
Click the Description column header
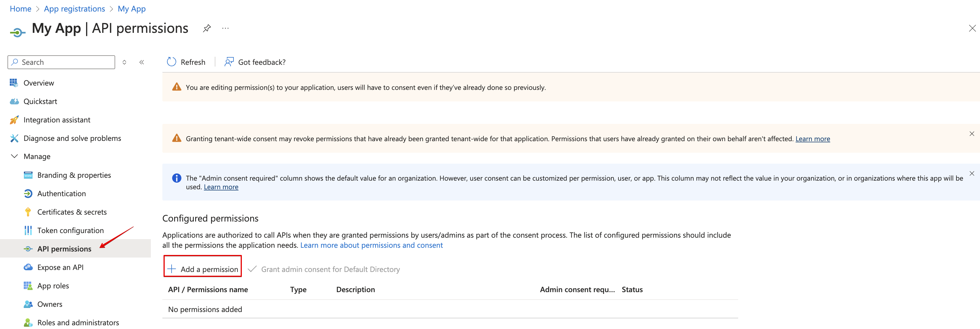(355, 290)
